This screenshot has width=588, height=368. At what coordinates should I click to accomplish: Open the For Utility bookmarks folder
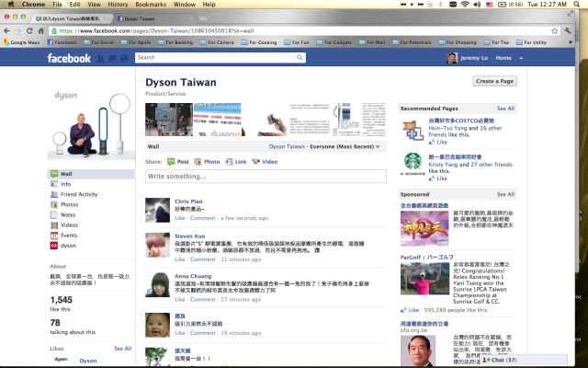click(531, 42)
